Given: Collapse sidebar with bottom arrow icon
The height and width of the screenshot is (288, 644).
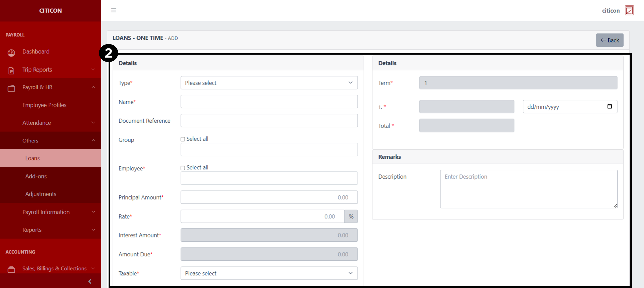Looking at the screenshot, I should pyautogui.click(x=90, y=281).
